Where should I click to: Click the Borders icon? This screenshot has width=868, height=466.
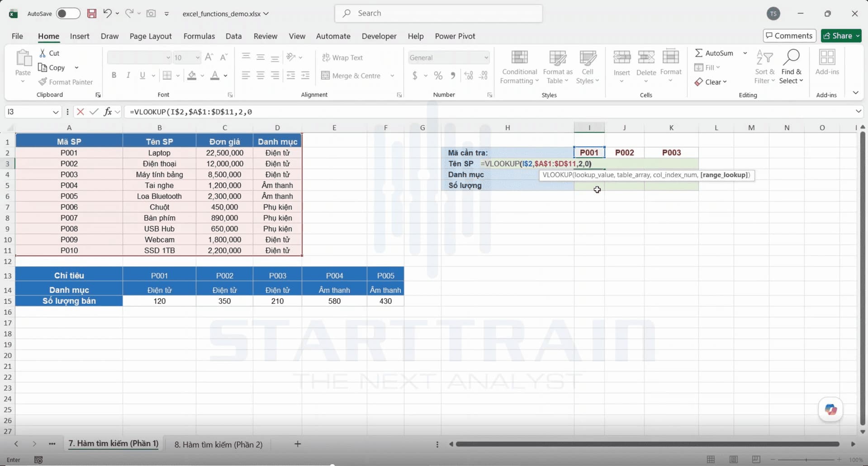(167, 75)
